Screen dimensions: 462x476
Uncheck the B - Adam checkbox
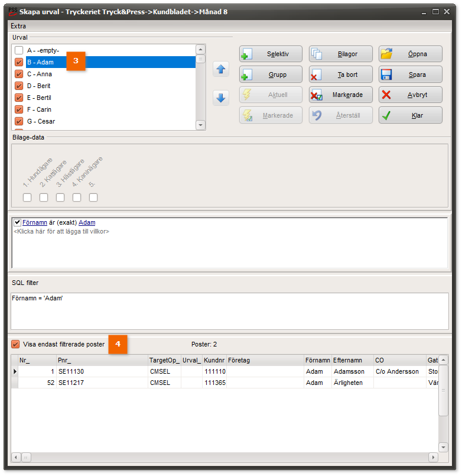pyautogui.click(x=19, y=62)
